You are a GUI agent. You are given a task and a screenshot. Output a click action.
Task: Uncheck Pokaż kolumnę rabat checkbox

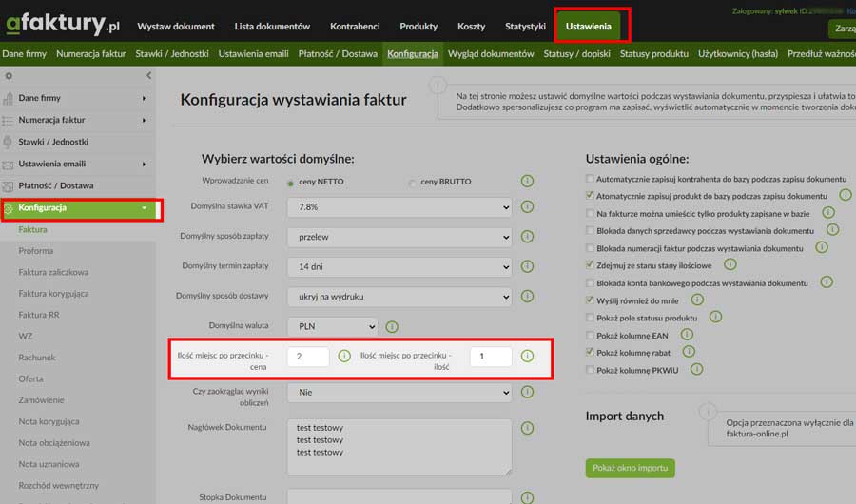pyautogui.click(x=591, y=353)
